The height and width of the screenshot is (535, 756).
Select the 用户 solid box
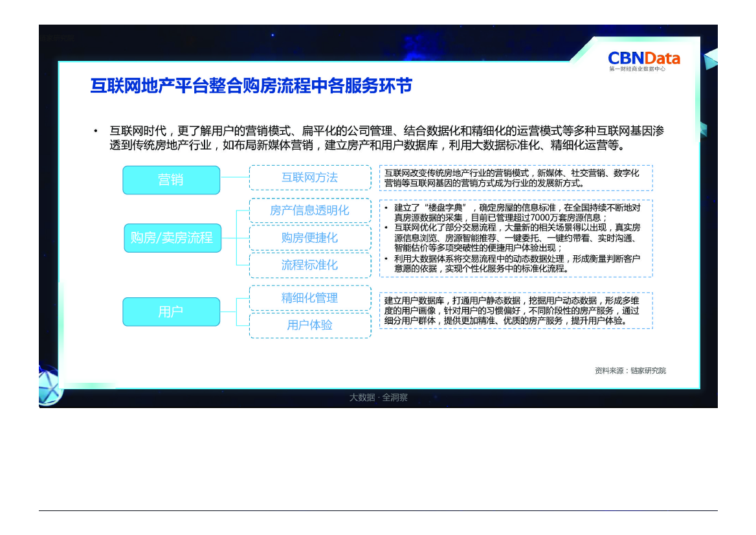pyautogui.click(x=171, y=312)
